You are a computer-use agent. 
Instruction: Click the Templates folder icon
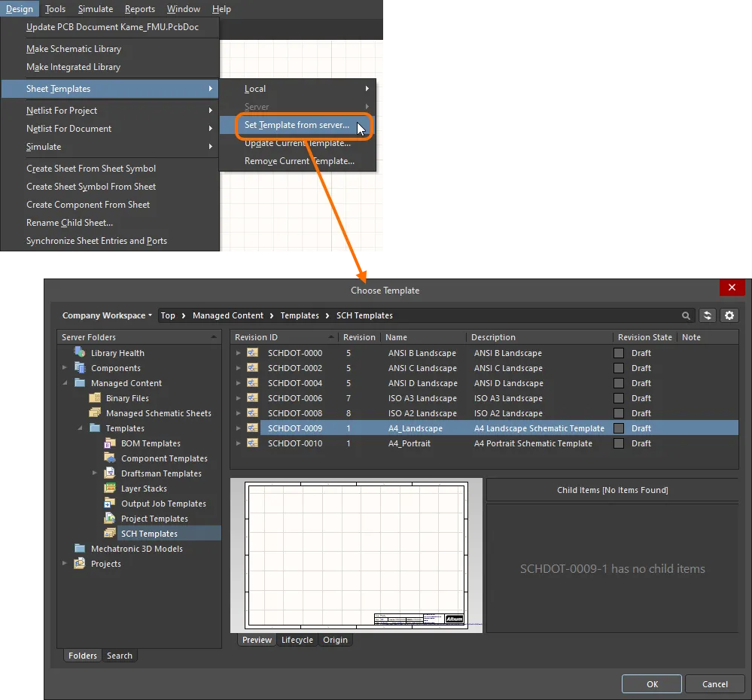click(95, 428)
